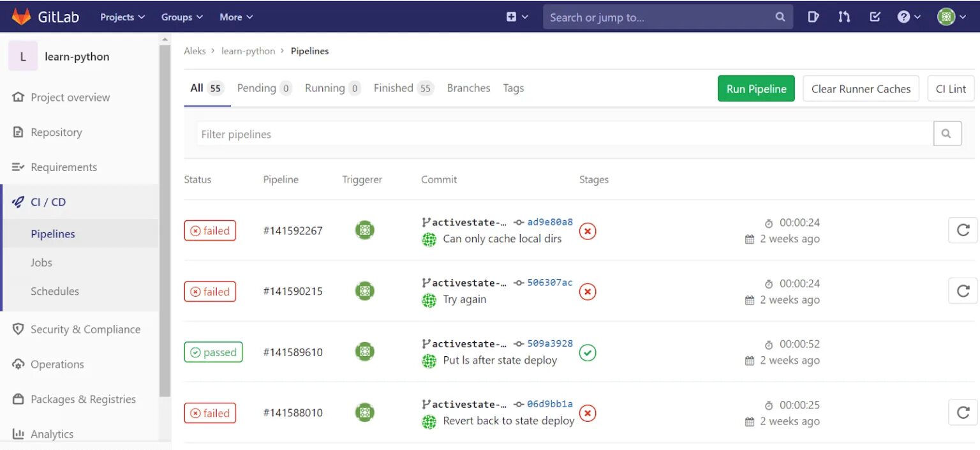Retry pipeline #141592267 with the retry icon
The height and width of the screenshot is (450, 980).
coord(963,230)
